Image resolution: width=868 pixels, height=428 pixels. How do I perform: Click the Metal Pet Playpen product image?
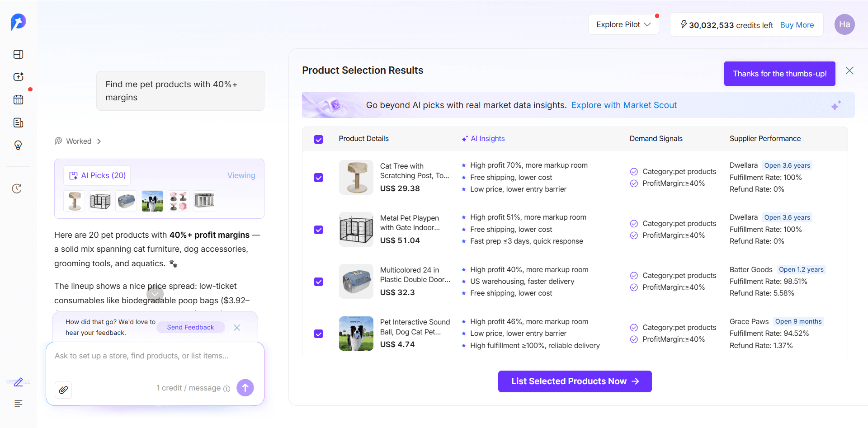pos(356,229)
